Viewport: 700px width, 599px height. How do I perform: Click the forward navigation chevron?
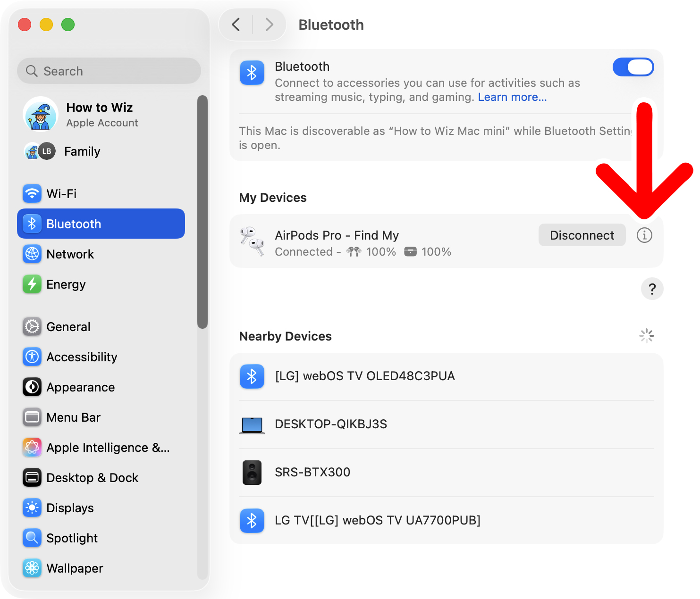pyautogui.click(x=269, y=25)
